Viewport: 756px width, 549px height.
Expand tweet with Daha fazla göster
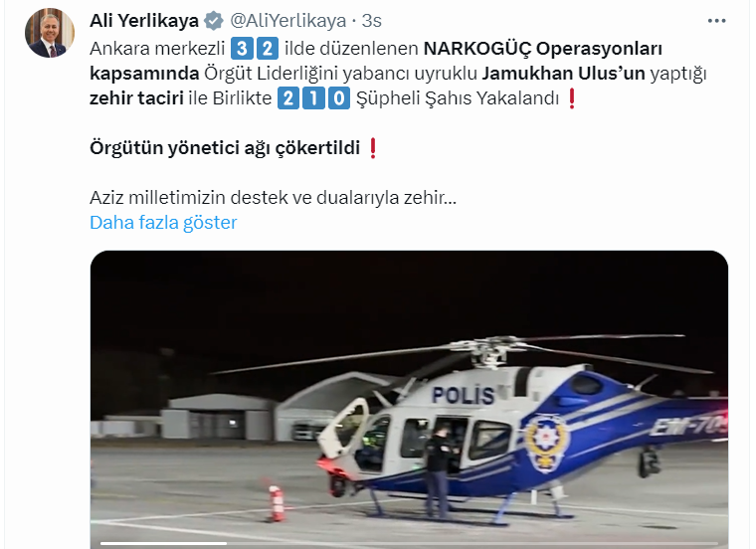(x=163, y=222)
